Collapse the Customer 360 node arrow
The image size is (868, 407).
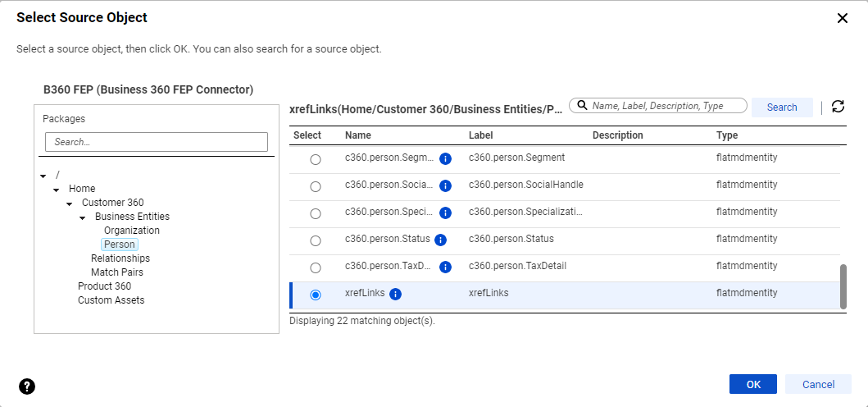69,203
